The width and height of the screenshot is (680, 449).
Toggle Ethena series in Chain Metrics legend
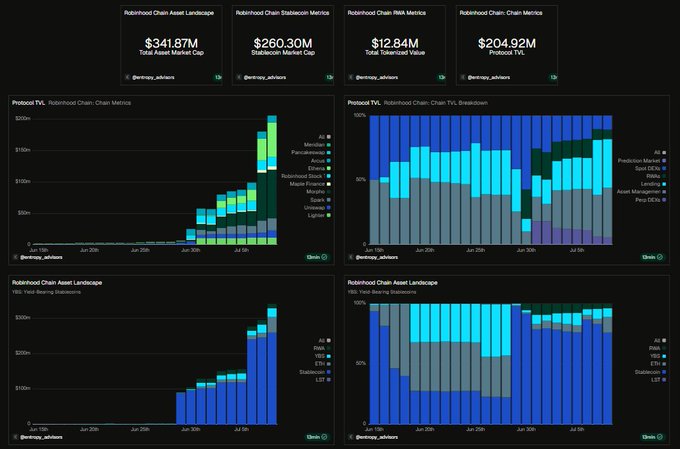(319, 168)
